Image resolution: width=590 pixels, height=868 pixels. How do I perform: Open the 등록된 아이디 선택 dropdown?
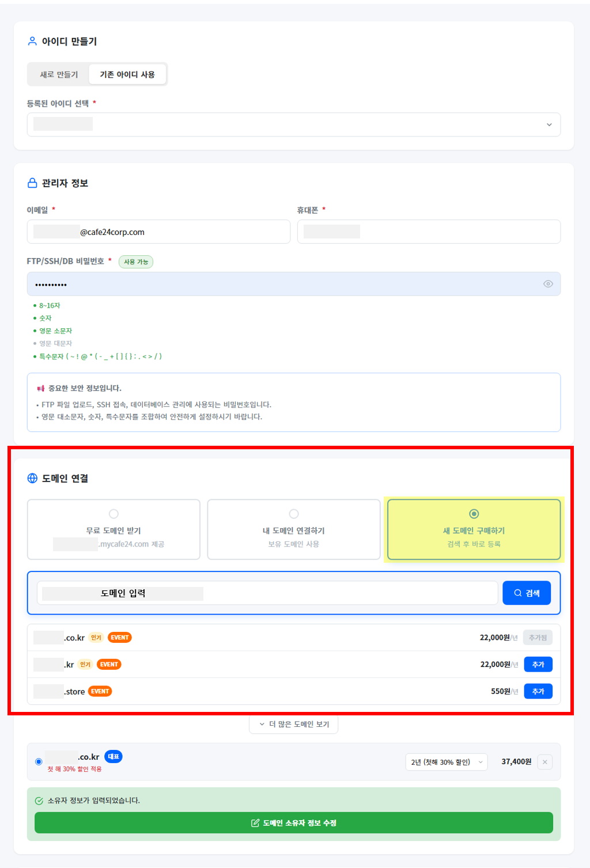(x=294, y=124)
